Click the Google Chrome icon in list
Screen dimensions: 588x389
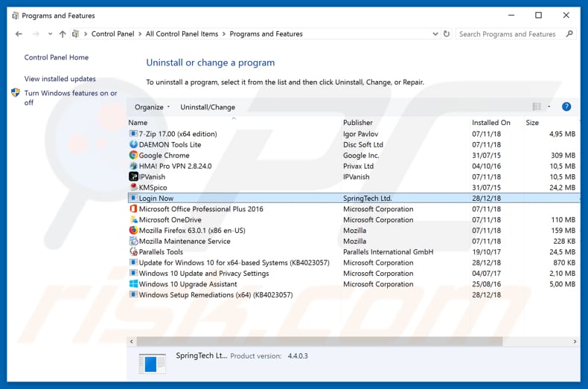(133, 155)
